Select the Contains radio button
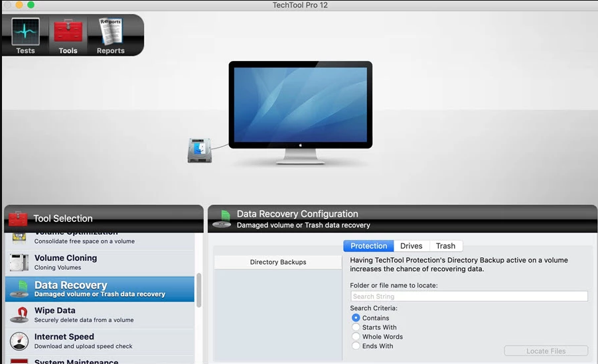Viewport: 598px width, 364px height. tap(356, 318)
